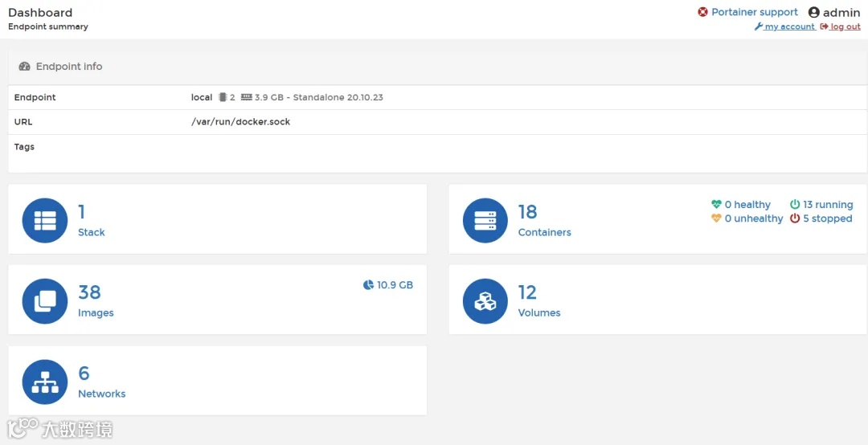Click the green healthy heart icon
The height and width of the screenshot is (445, 868).
(716, 204)
